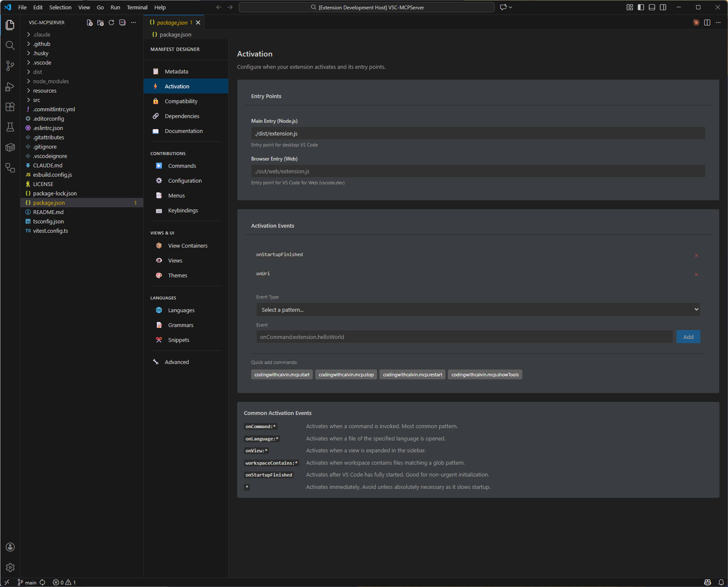Open remote window indicator in status bar

point(7,582)
